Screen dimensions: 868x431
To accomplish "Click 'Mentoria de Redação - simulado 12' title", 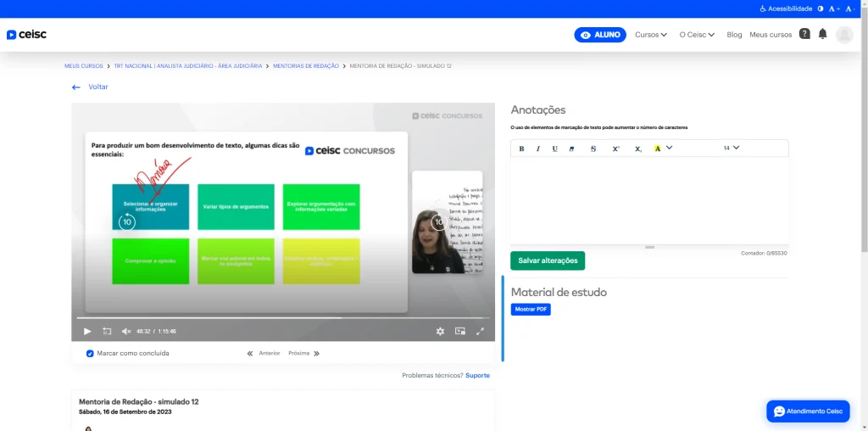I will pos(139,401).
